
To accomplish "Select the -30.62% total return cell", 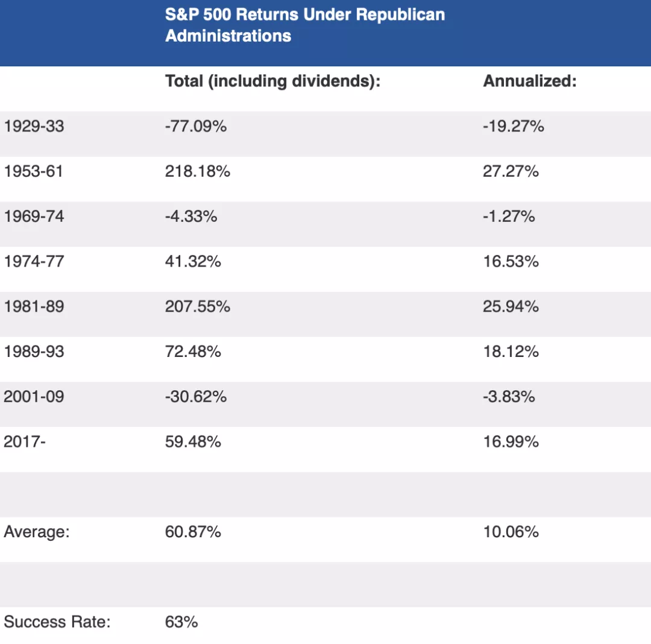I will (195, 397).
